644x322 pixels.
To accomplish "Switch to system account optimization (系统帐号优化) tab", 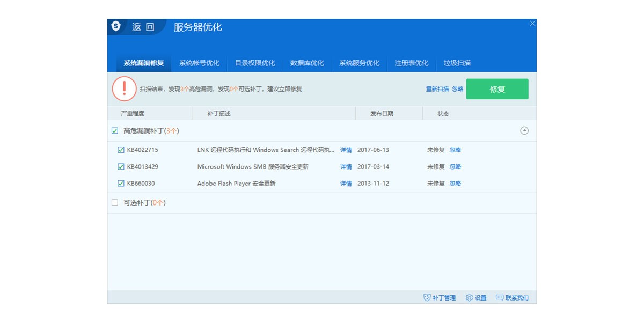I will click(x=199, y=63).
